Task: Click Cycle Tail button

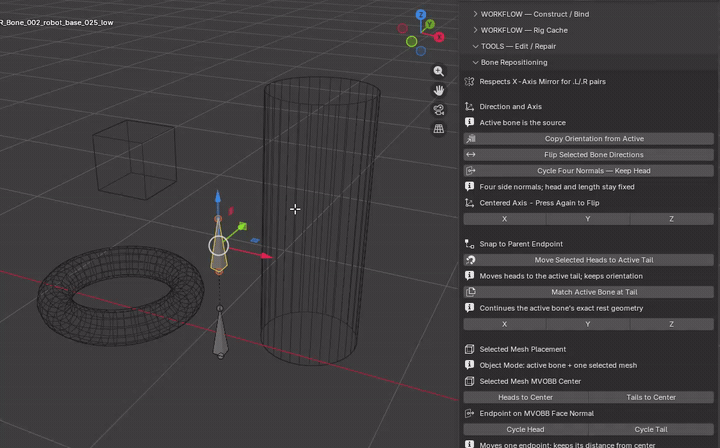Action: 651,430
